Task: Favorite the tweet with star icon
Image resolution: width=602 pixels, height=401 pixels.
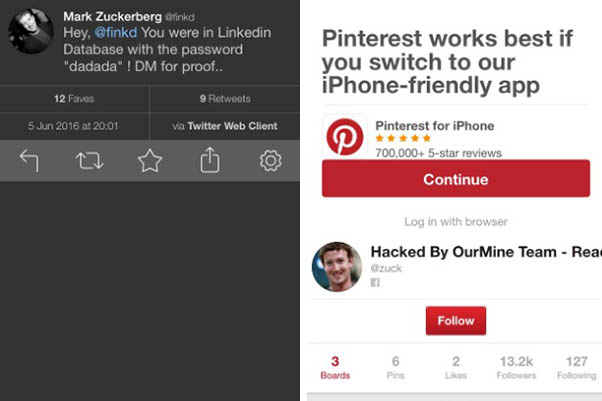Action: tap(150, 161)
